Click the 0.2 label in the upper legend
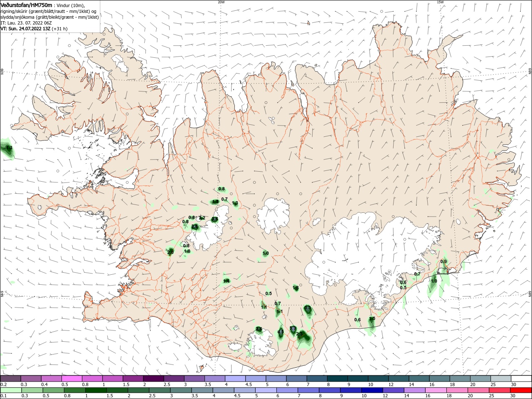532x399 pixels. point(4,384)
